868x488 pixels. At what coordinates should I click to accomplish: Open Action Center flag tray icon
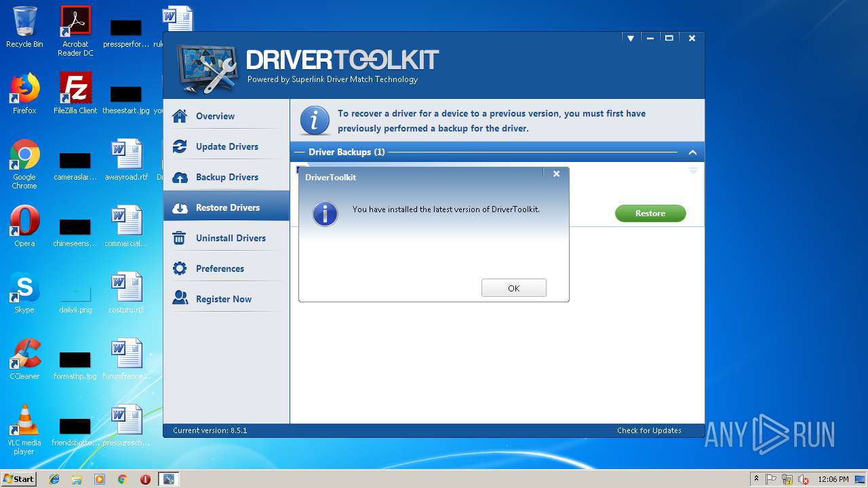coord(772,479)
